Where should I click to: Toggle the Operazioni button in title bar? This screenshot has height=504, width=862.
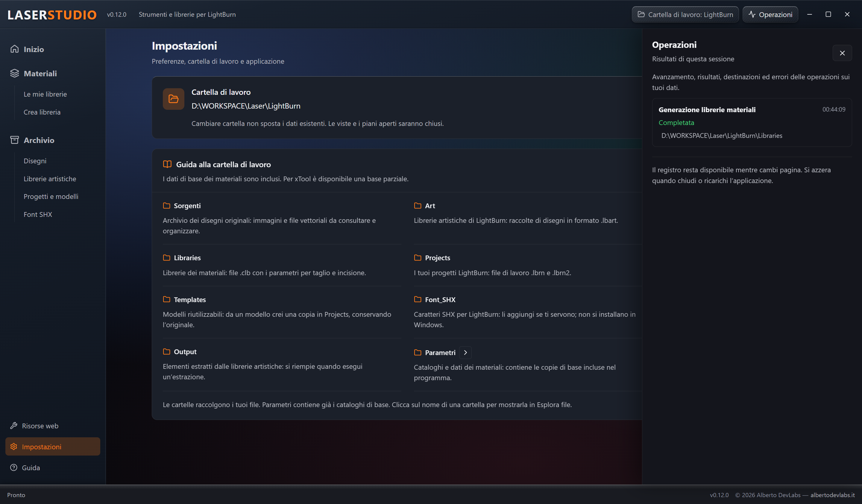point(770,14)
